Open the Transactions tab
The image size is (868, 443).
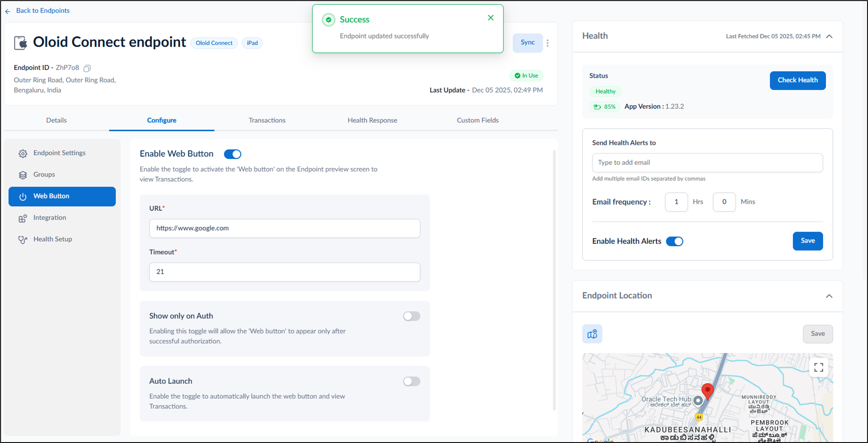pos(267,120)
